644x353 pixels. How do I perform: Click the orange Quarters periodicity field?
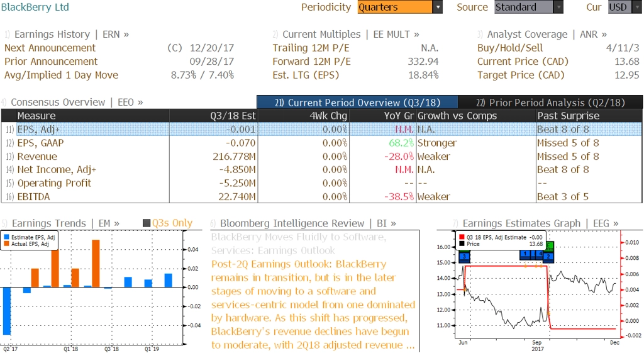tap(395, 7)
